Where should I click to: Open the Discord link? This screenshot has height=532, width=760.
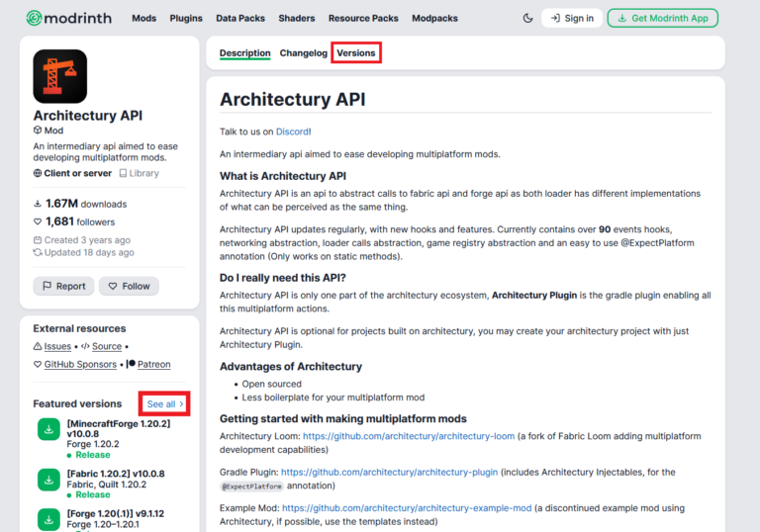292,131
